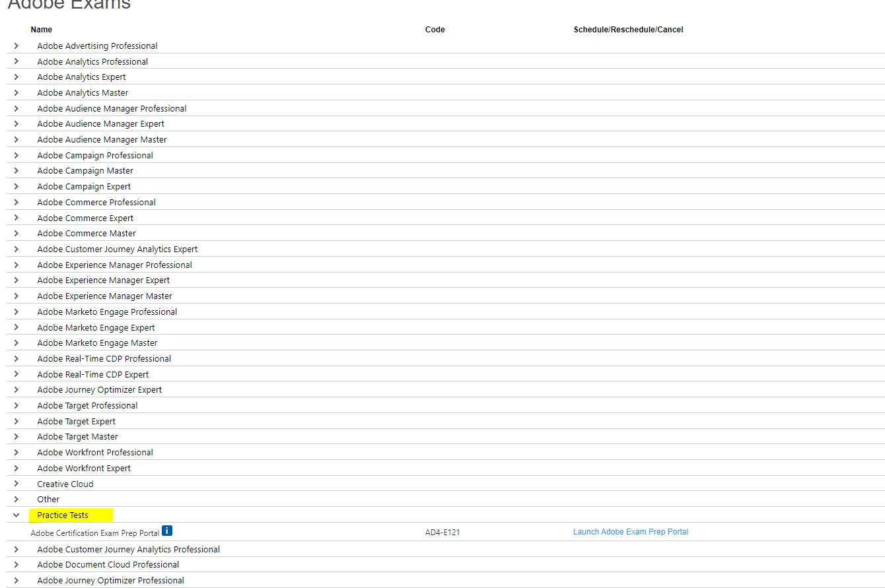Select the Adobe Campaign Expert label
Viewport: 885px width, 588px height.
(x=84, y=186)
